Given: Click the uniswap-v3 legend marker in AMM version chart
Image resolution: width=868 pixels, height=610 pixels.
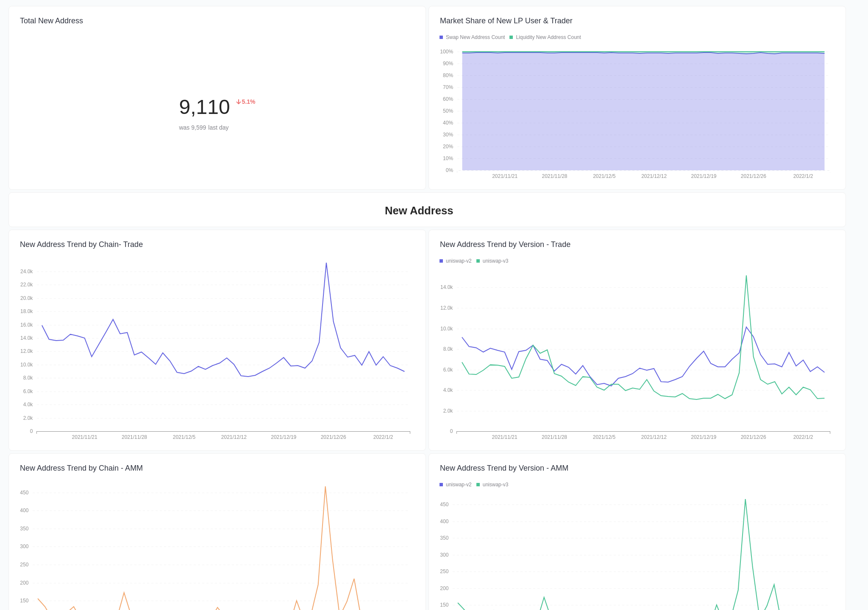Looking at the screenshot, I should pyautogui.click(x=478, y=485).
